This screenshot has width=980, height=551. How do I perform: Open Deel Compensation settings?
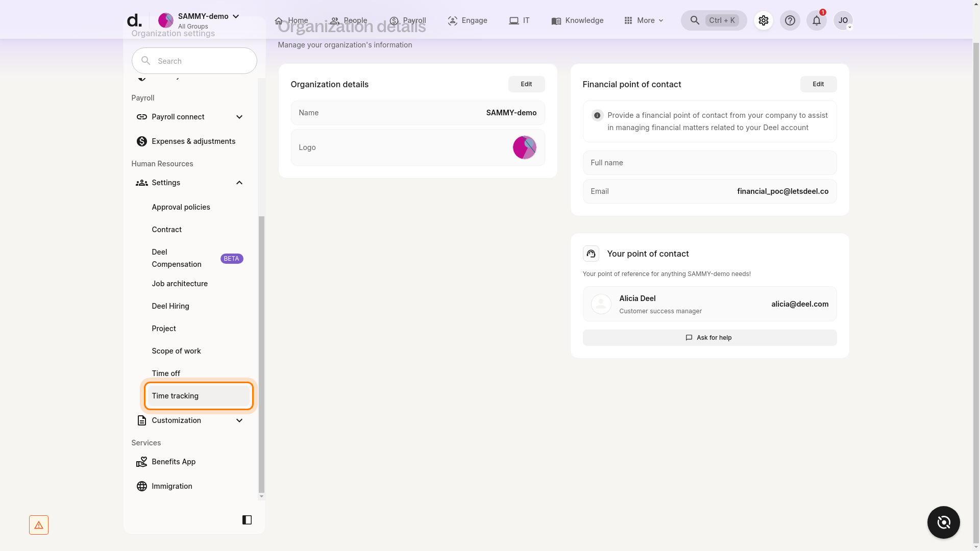tap(177, 258)
